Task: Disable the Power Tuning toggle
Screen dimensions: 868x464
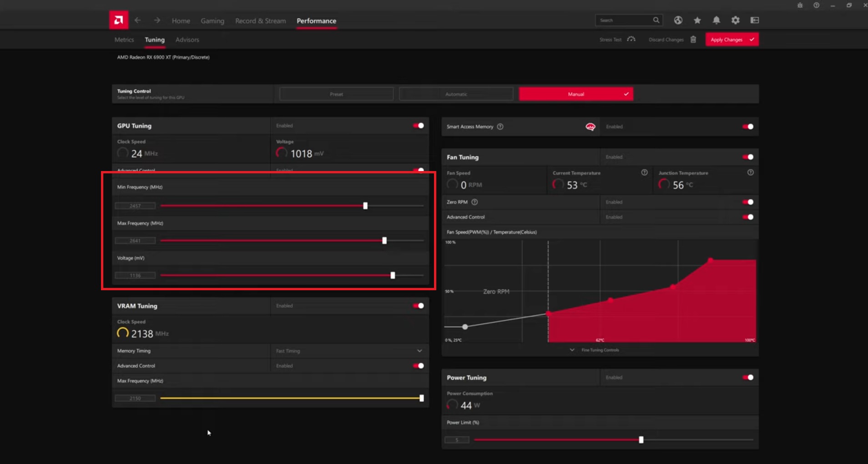Action: click(747, 378)
